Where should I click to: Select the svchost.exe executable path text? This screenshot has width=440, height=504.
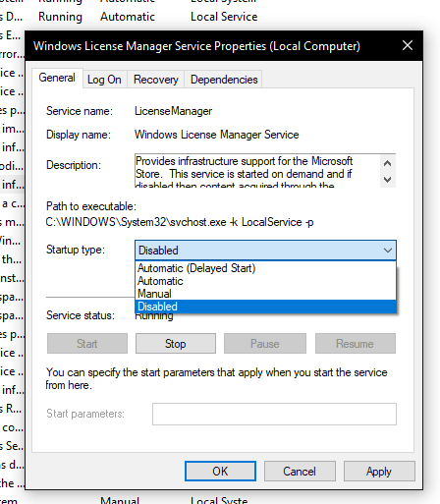pos(180,222)
